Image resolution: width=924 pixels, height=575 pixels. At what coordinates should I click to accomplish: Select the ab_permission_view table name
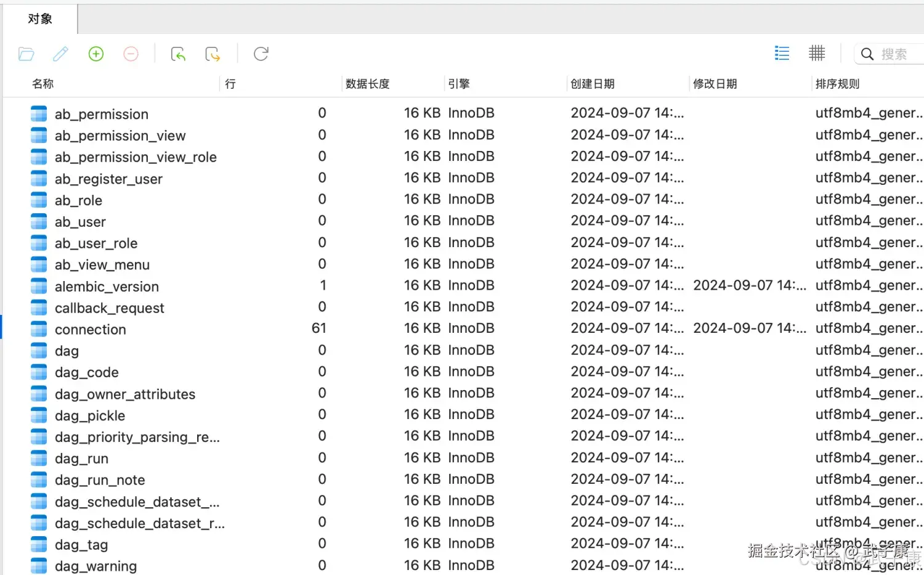click(120, 136)
